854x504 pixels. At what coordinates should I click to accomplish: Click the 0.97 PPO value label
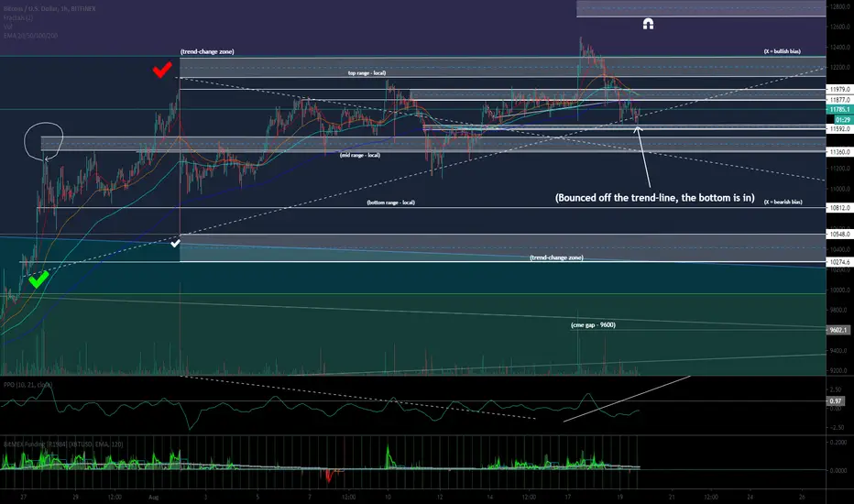(836, 401)
